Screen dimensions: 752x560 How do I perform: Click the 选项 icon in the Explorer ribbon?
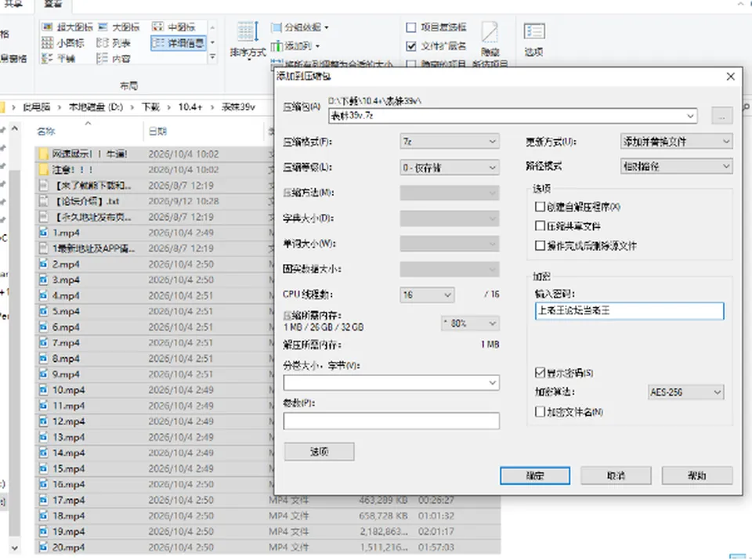(533, 39)
